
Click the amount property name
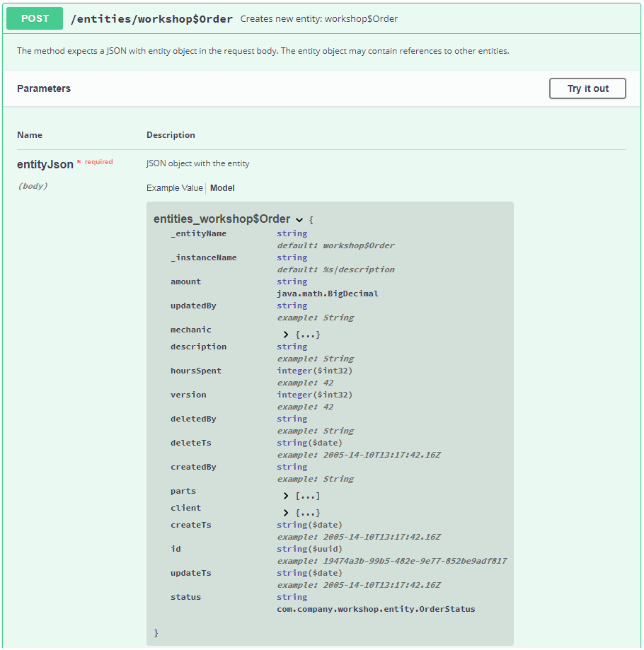coord(185,281)
